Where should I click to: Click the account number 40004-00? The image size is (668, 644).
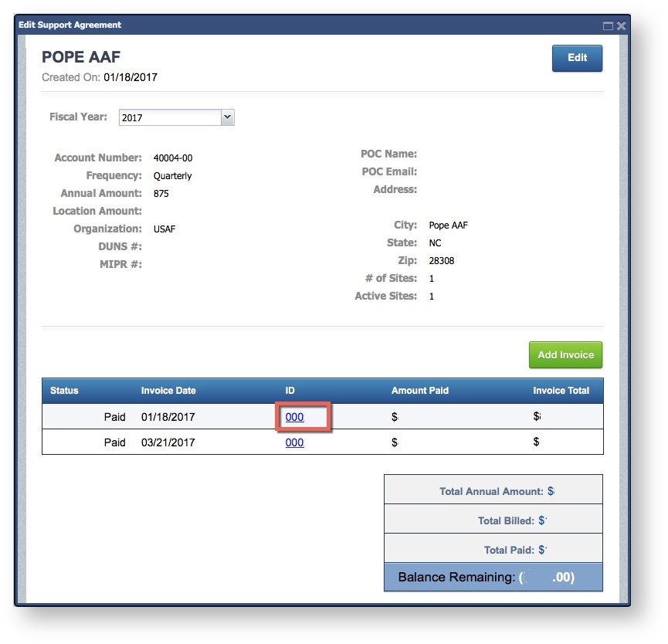tap(173, 158)
